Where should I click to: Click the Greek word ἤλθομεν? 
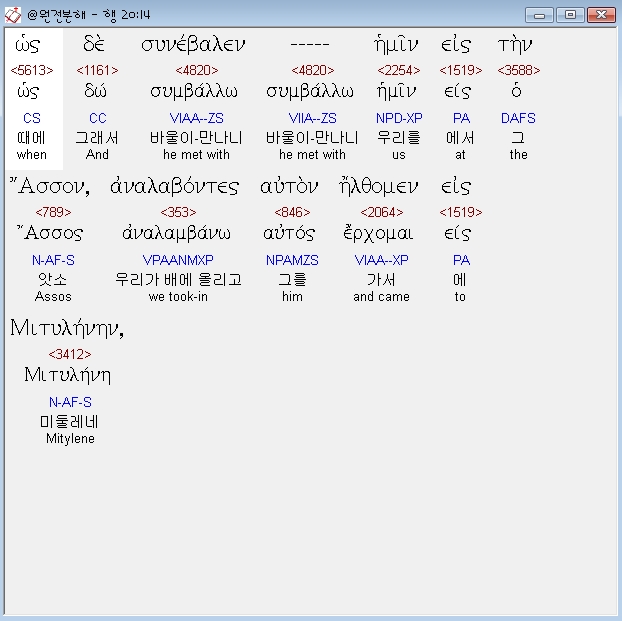coord(378,186)
